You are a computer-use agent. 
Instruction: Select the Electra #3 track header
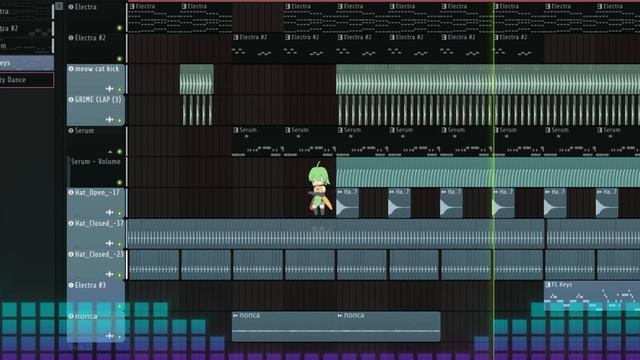pyautogui.click(x=96, y=296)
